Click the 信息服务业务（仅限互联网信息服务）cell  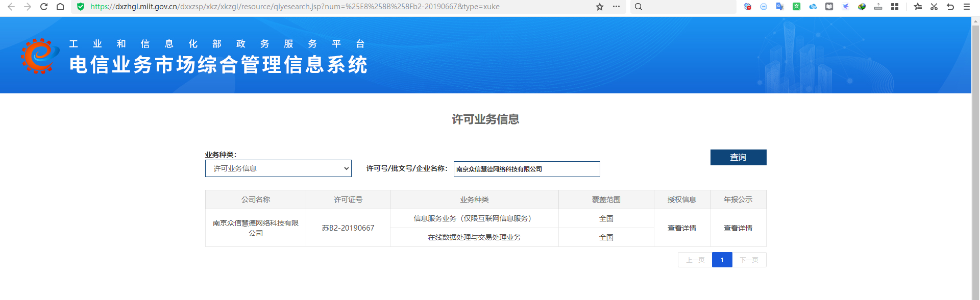pyautogui.click(x=474, y=218)
